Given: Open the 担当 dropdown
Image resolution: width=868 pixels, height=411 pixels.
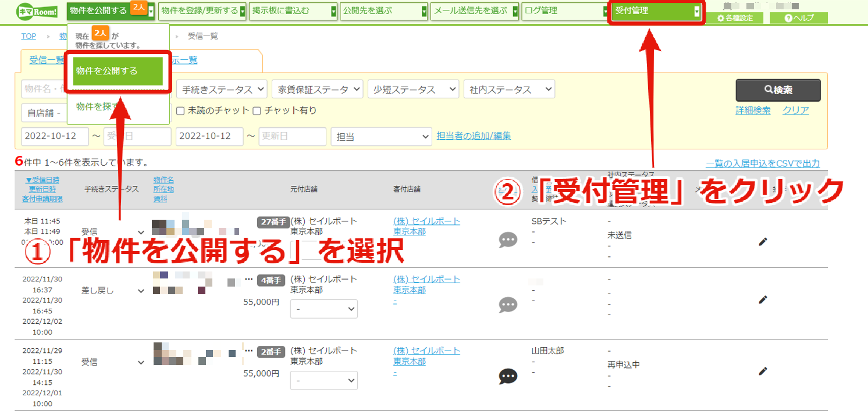Looking at the screenshot, I should point(381,137).
